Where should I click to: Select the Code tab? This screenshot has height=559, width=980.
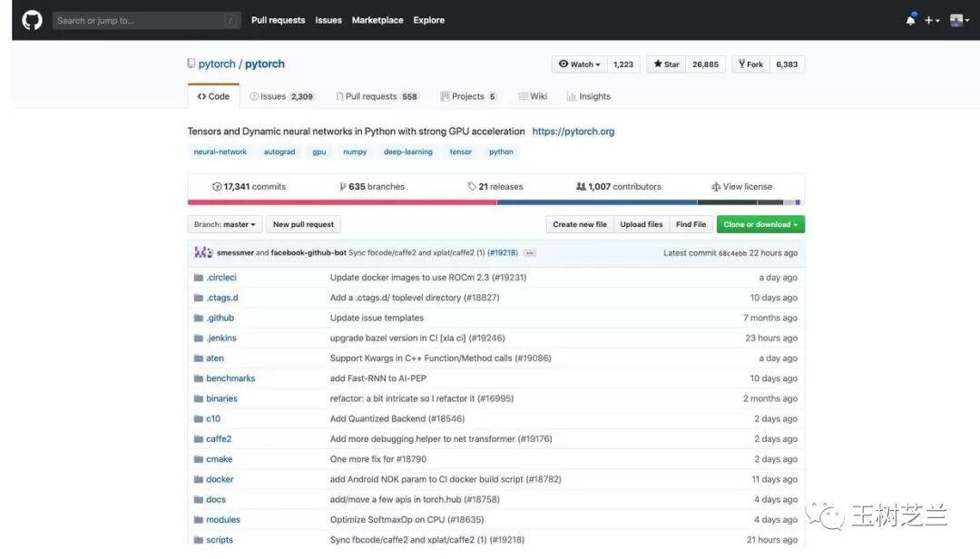tap(213, 96)
